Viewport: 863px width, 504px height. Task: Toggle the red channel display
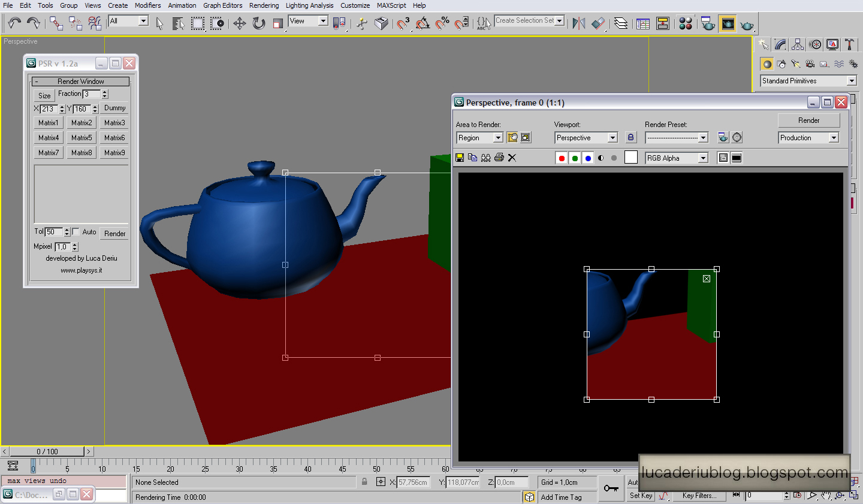pos(562,158)
